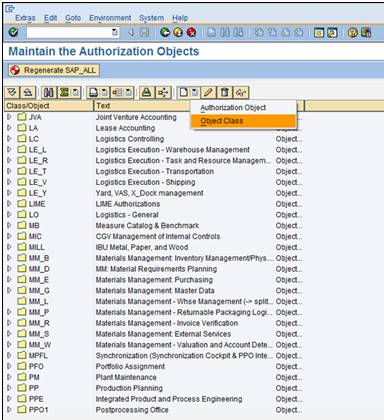
Task: Expand the MM_E Purchasing node
Action: [x=9, y=279]
